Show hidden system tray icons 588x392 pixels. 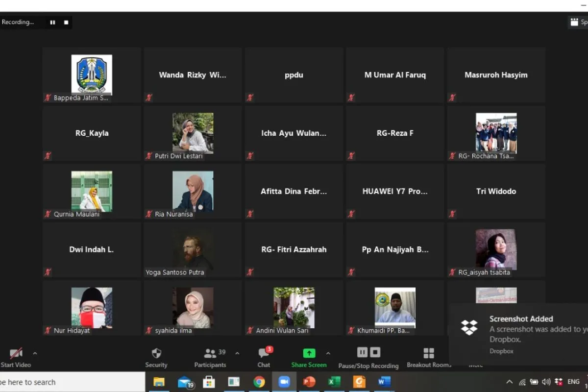[509, 382]
